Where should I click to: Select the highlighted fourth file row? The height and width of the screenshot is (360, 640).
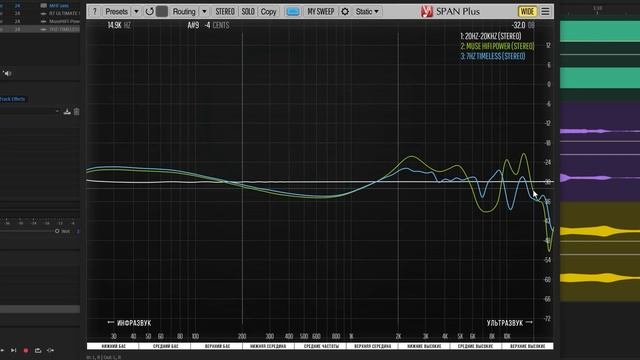tap(40, 29)
